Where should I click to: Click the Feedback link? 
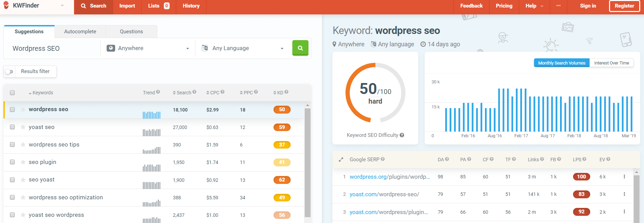(x=471, y=6)
